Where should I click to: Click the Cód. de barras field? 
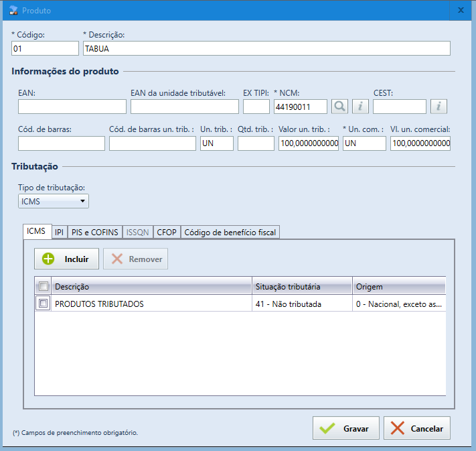[62, 143]
